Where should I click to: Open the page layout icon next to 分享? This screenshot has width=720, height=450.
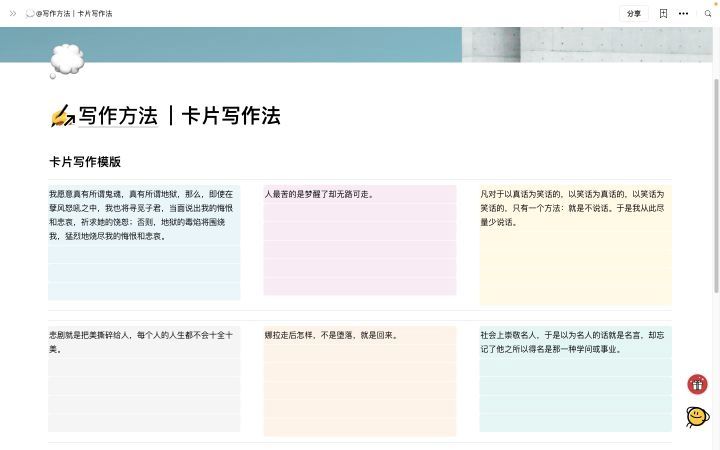pos(663,14)
